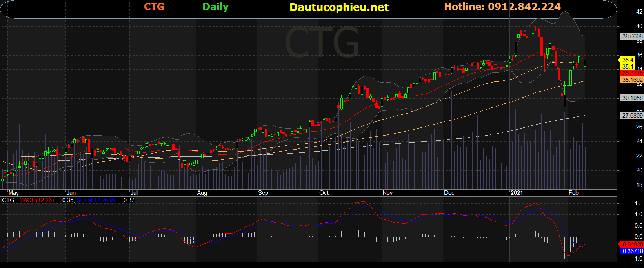Click the Feb marker on time axis

(573, 193)
